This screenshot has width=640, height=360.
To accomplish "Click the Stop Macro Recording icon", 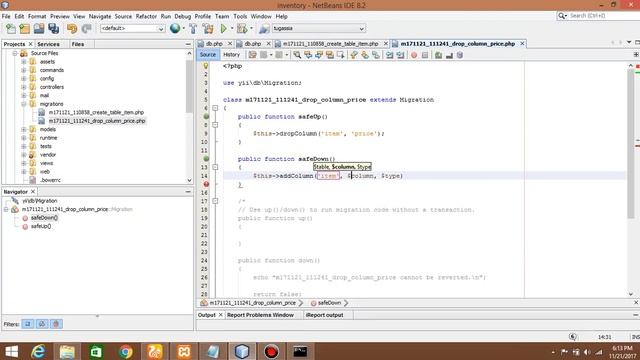I will pyautogui.click(x=425, y=55).
